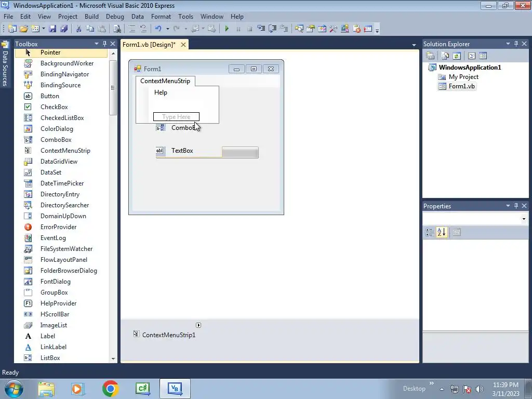Select Form1.vb in Solution Explorer
532x399 pixels.
coord(461,86)
